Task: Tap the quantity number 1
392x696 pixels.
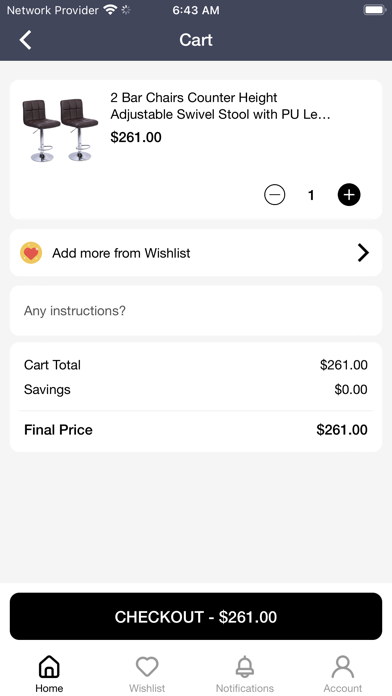Action: pos(311,195)
